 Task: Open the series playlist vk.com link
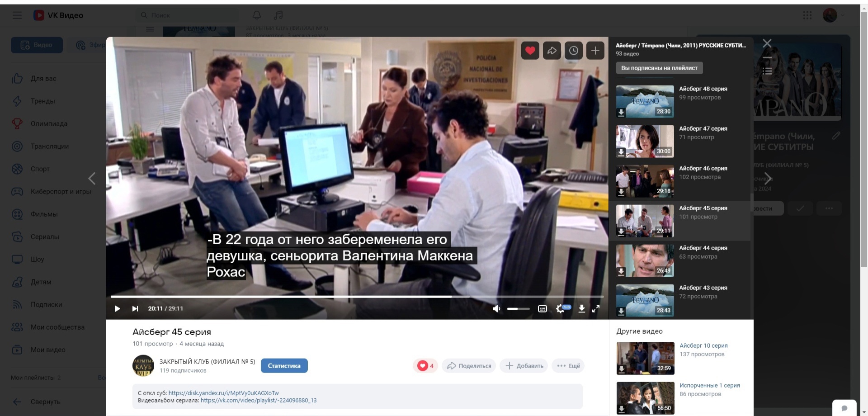(x=259, y=400)
